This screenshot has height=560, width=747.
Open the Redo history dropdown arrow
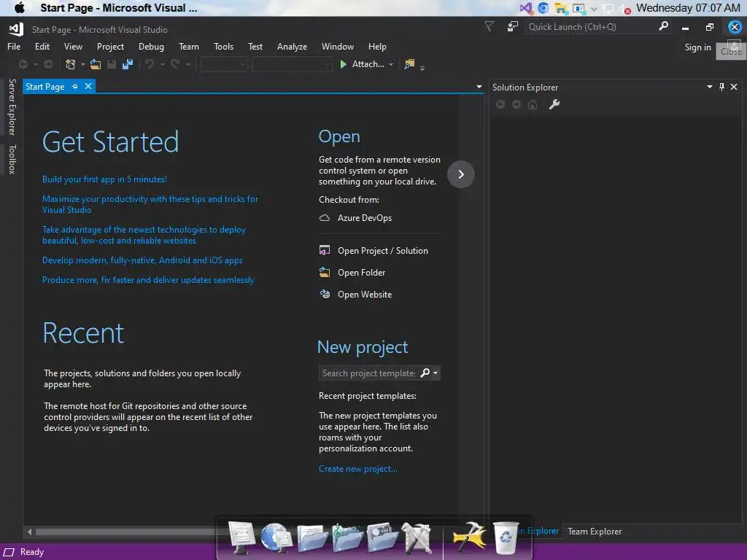[x=187, y=64]
